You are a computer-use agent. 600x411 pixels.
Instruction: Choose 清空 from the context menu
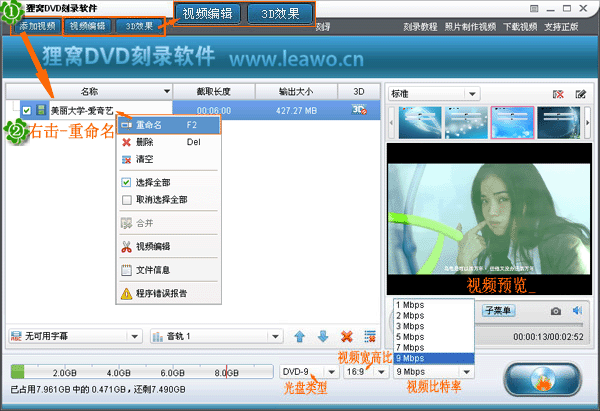point(169,159)
